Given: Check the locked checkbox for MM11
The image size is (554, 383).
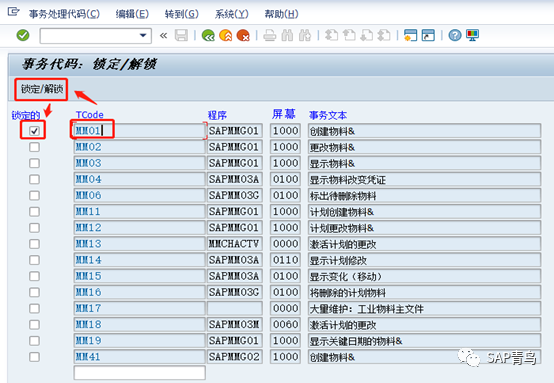Looking at the screenshot, I should coord(34,212).
